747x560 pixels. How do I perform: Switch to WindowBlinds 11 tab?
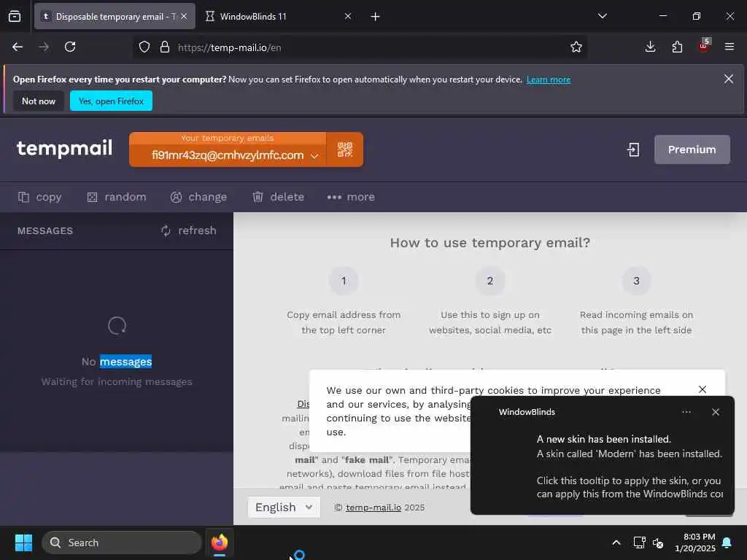[x=279, y=16]
